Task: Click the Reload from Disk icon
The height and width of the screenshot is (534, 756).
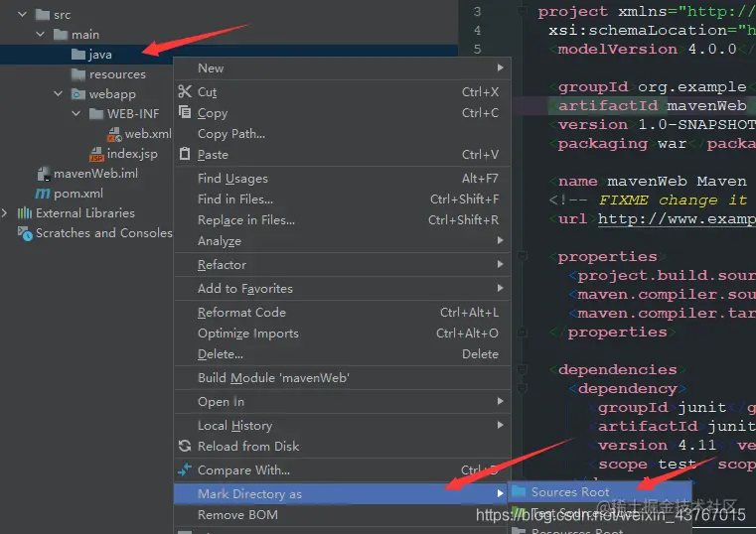Action: [x=185, y=446]
